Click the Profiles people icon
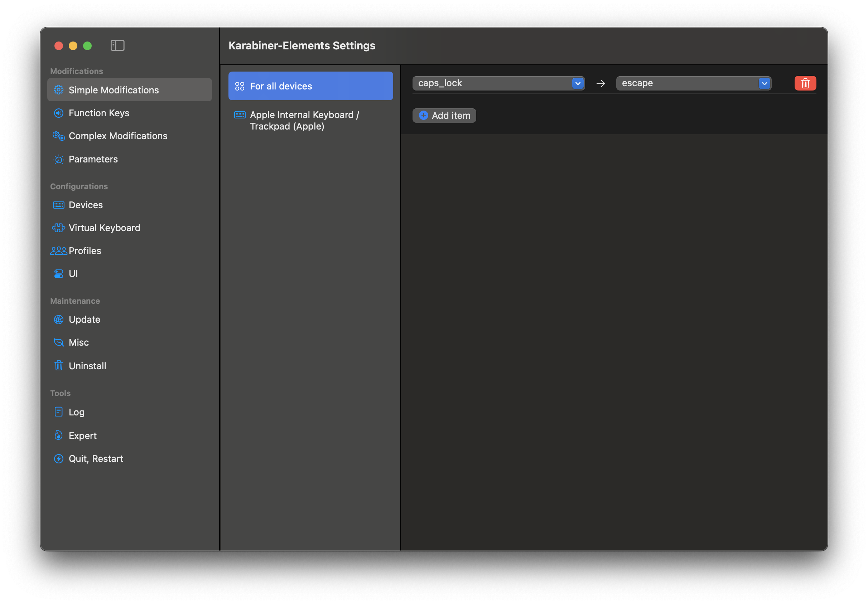 (x=59, y=251)
